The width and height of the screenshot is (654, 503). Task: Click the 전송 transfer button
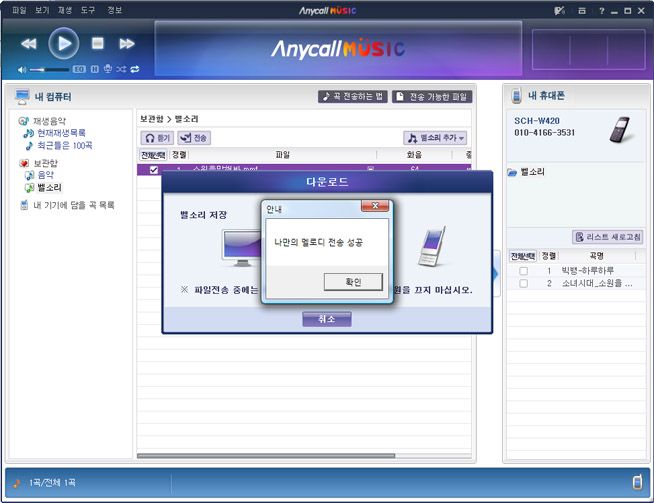(x=194, y=138)
